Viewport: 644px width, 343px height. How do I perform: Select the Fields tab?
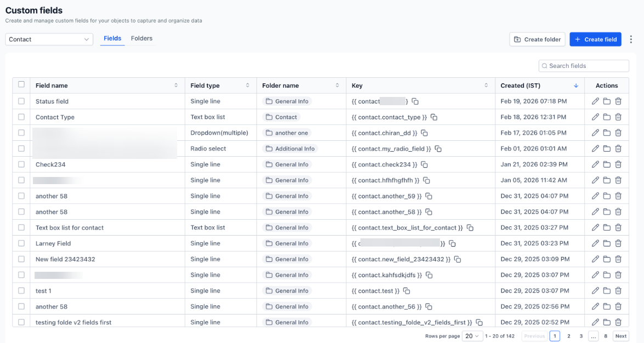[112, 38]
